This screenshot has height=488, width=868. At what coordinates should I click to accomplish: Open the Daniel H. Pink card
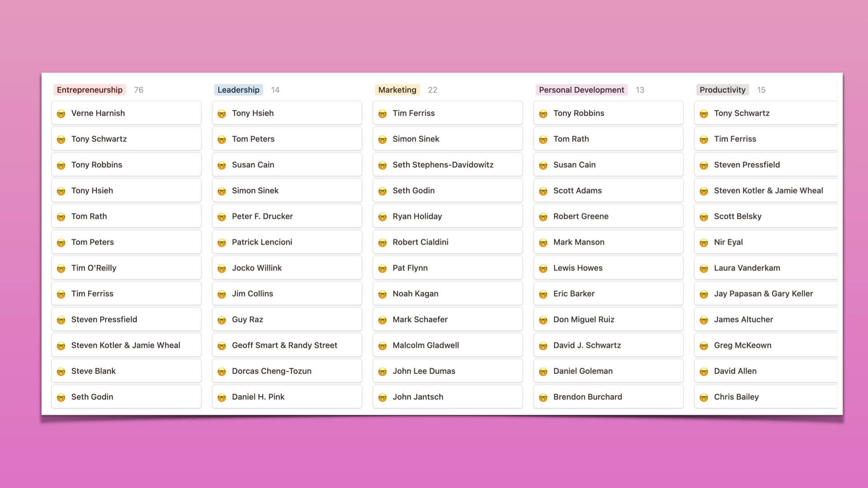(287, 397)
